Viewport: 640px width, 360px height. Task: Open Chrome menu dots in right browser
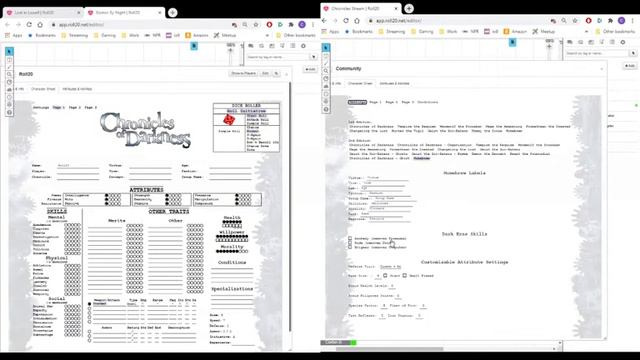[x=633, y=20]
